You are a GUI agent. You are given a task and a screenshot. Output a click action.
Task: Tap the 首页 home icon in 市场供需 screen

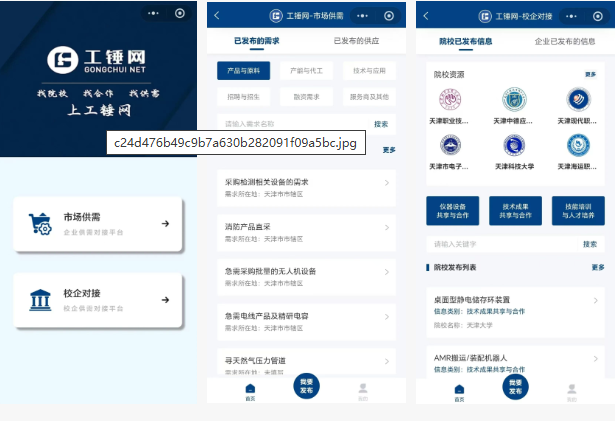250,391
